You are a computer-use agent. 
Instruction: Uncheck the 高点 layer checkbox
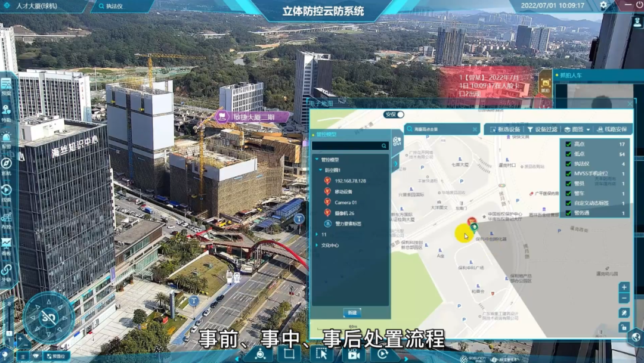[x=568, y=144]
